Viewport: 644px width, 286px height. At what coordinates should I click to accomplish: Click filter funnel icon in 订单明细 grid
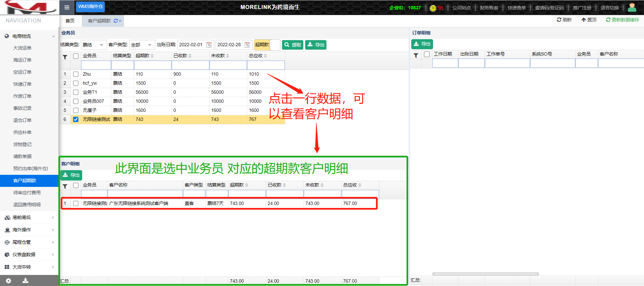pos(416,55)
